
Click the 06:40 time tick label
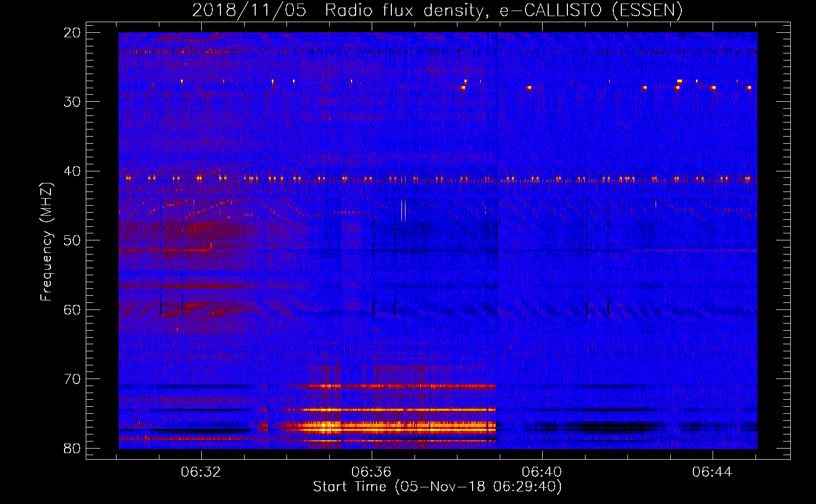click(542, 472)
